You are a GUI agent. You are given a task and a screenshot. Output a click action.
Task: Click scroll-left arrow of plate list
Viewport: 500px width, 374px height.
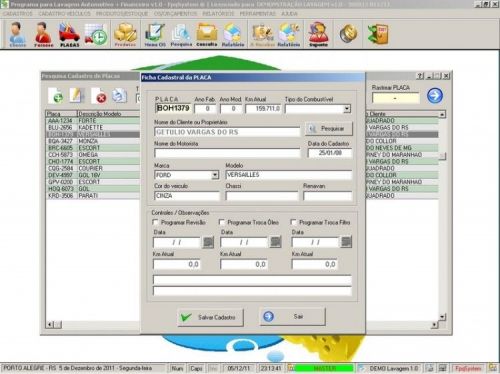coord(50,324)
